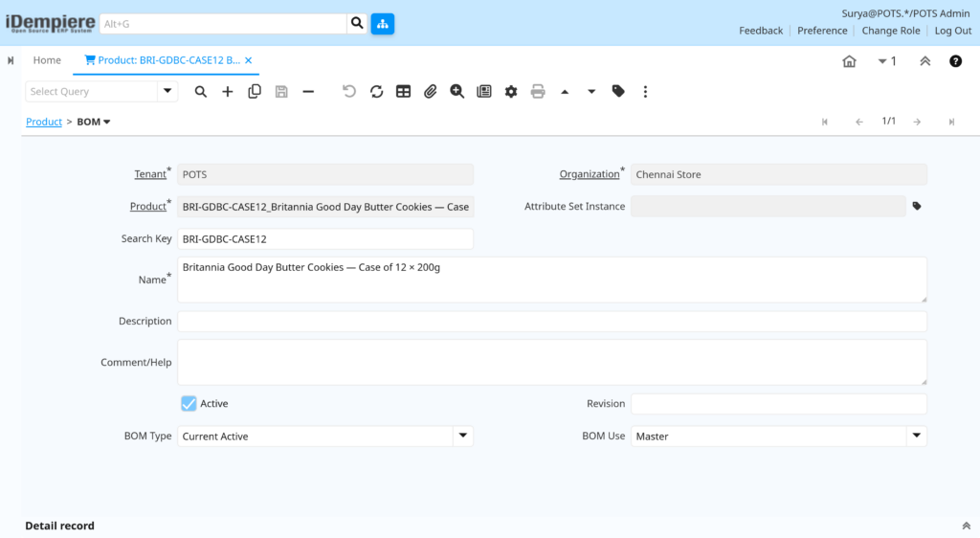Click the Home house icon at right
Viewport: 980px width, 538px height.
[x=850, y=61]
